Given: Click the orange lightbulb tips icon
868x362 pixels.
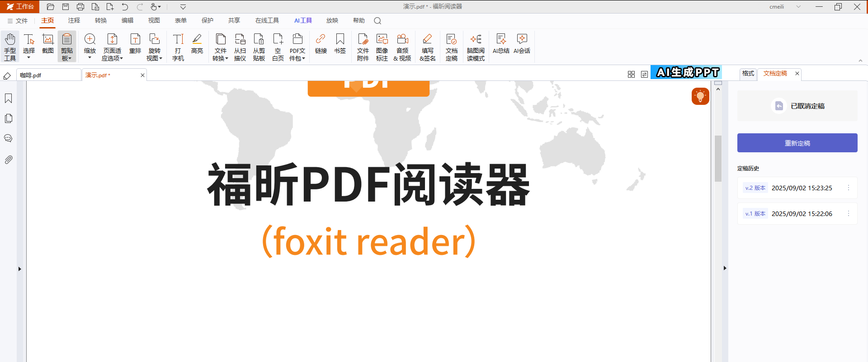Looking at the screenshot, I should [x=700, y=96].
